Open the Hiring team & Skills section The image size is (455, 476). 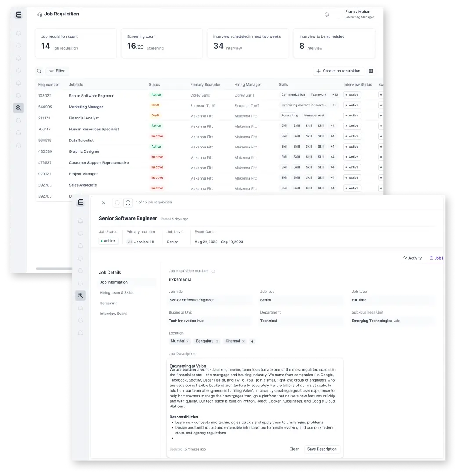click(x=116, y=293)
